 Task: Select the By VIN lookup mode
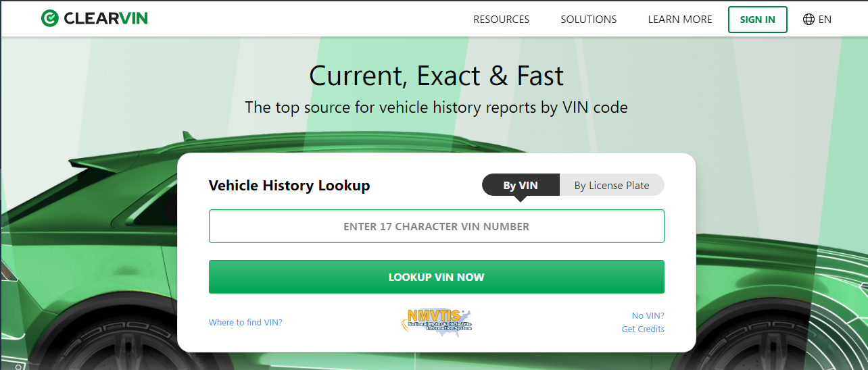click(520, 185)
